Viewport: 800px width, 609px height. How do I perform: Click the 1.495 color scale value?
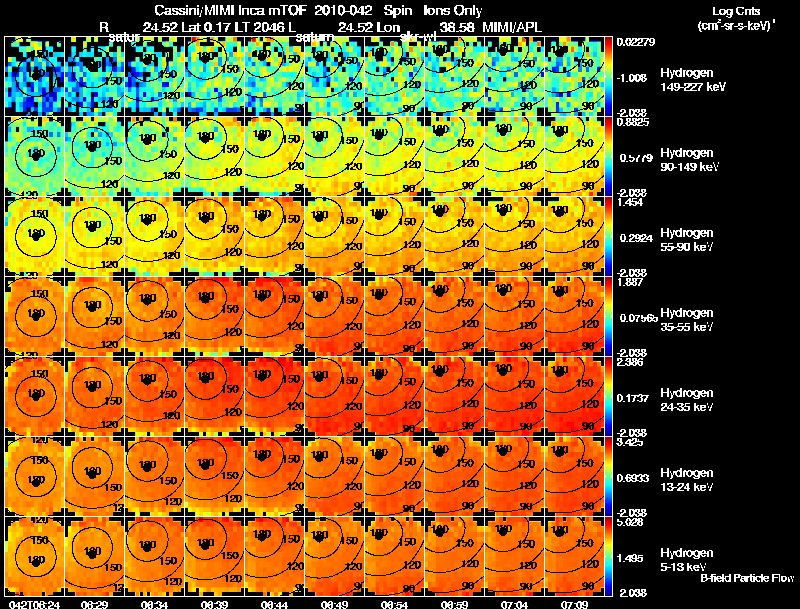632,559
